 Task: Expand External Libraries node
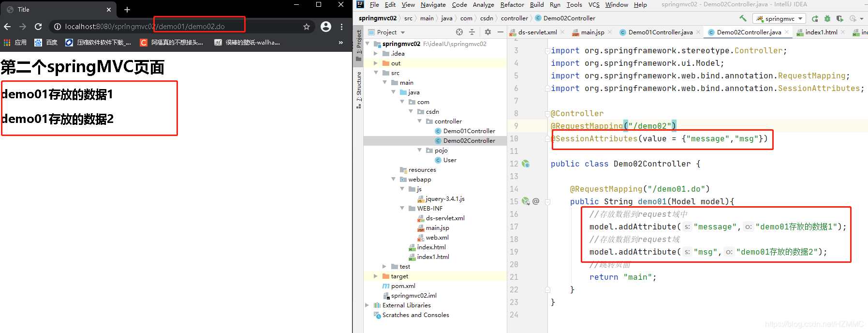(367, 305)
